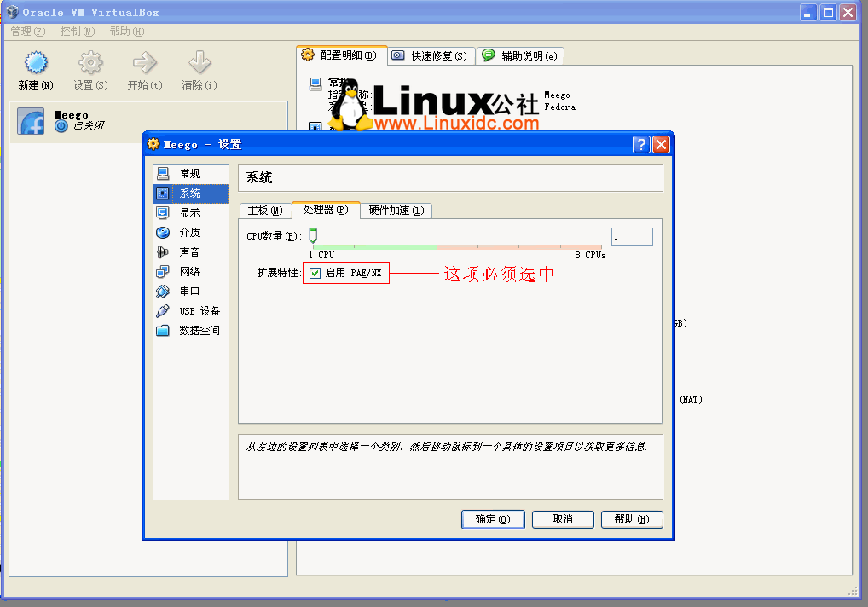Image resolution: width=868 pixels, height=607 pixels.
Task: Switch to the 快速修复 (Snapshots) tab
Action: click(x=428, y=55)
